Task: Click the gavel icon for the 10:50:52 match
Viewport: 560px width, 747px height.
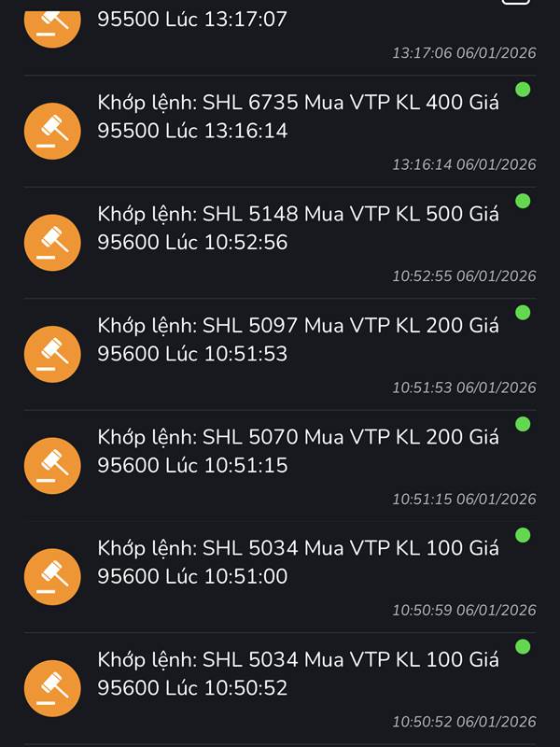Action: coord(52,688)
